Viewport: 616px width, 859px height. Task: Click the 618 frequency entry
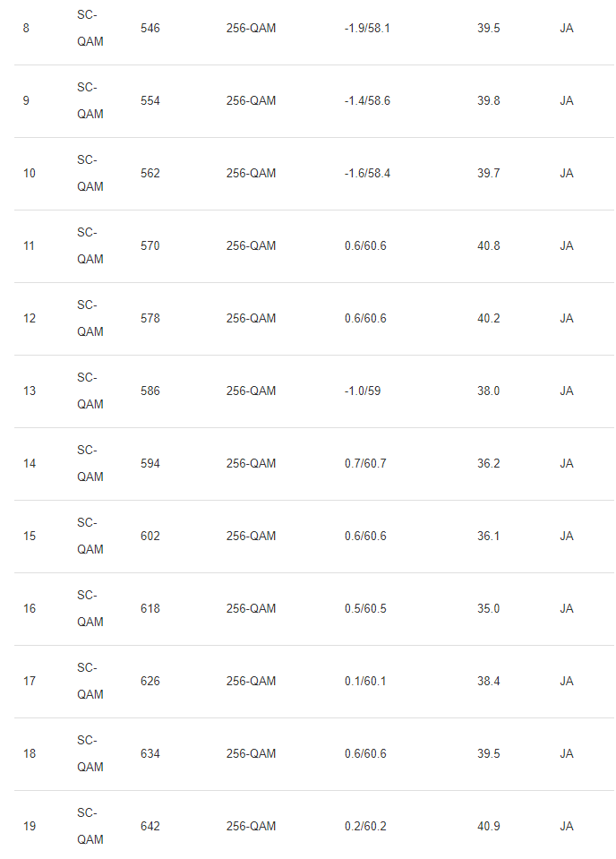tap(150, 609)
